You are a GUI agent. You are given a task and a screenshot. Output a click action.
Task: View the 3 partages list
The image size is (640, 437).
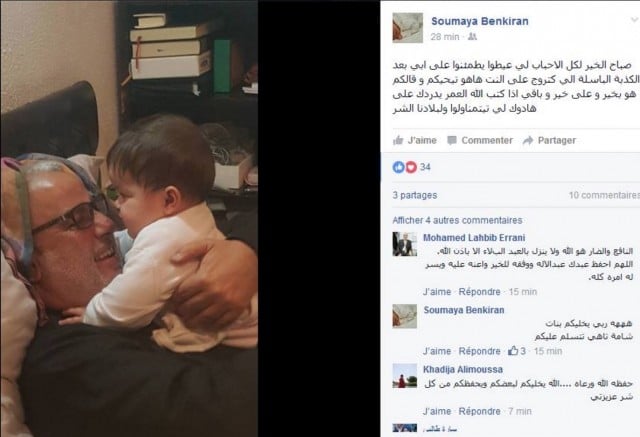(x=415, y=195)
